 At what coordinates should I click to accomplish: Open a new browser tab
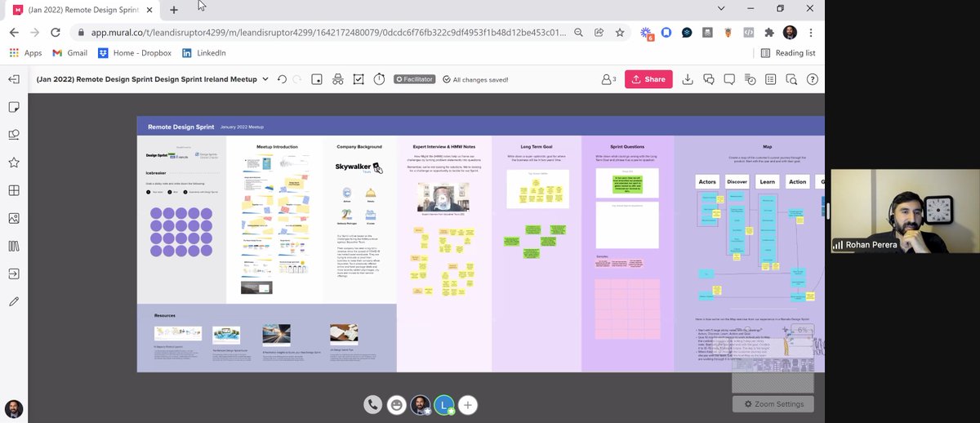[174, 10]
